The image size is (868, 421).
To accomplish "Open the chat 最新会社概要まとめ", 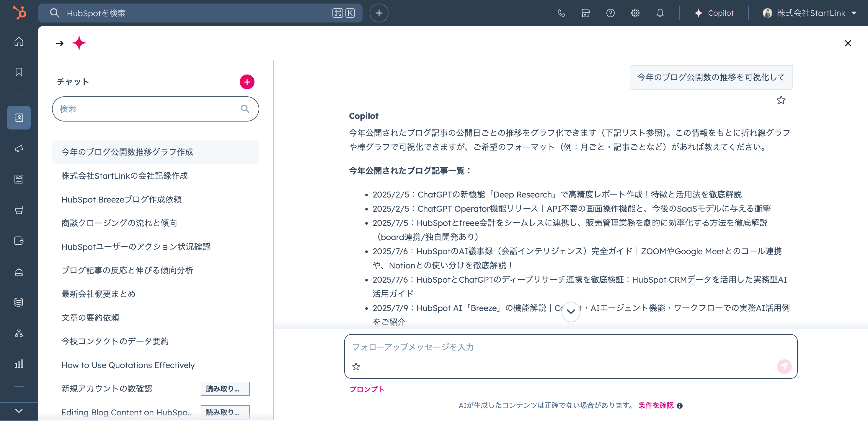I will click(98, 294).
